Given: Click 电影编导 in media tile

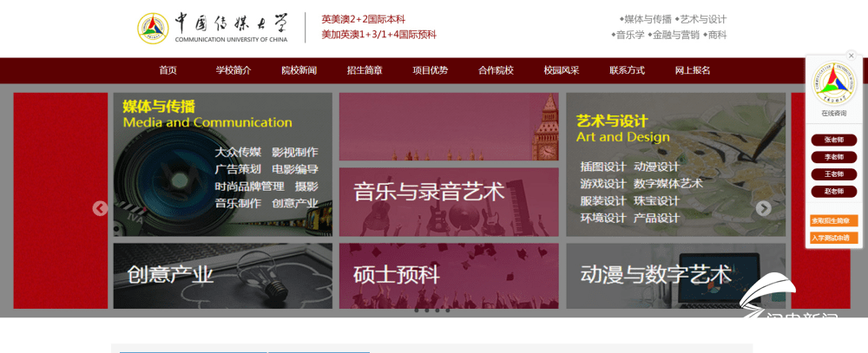Looking at the screenshot, I should (295, 169).
